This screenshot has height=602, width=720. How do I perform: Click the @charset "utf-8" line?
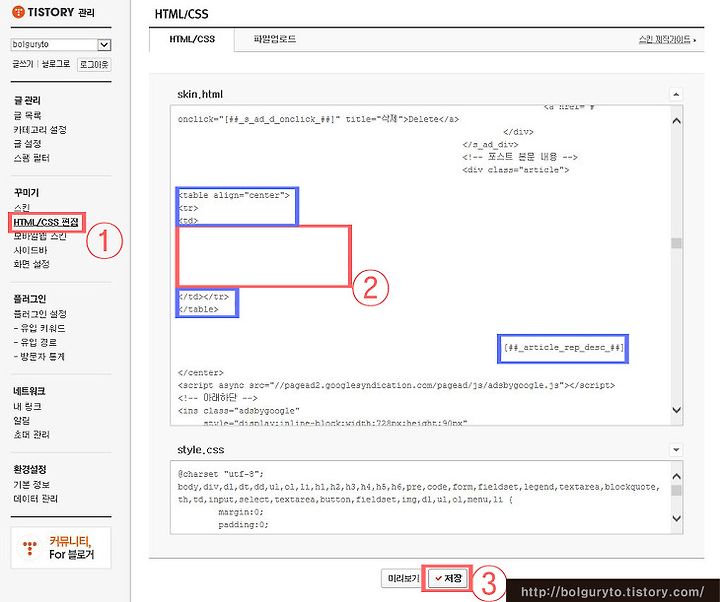220,474
